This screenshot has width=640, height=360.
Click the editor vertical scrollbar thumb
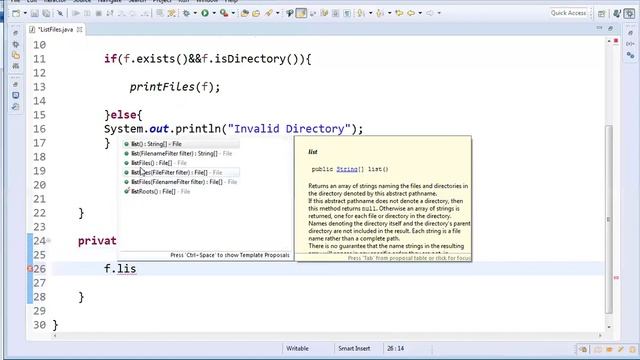click(609, 219)
